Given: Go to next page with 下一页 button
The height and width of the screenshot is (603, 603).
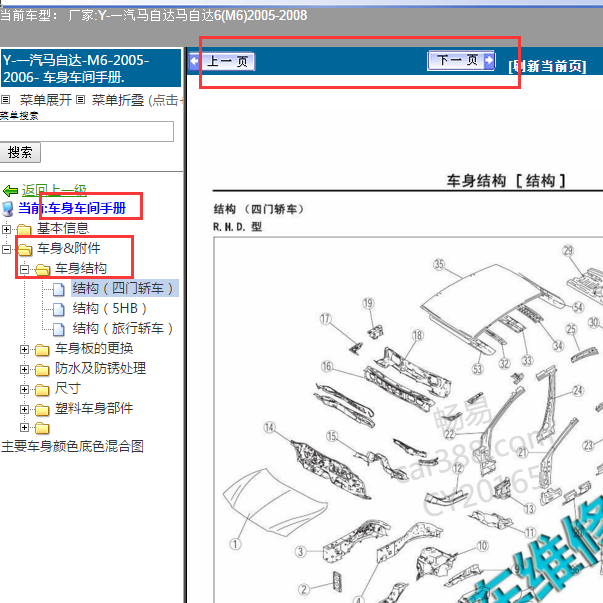Looking at the screenshot, I should pyautogui.click(x=461, y=60).
